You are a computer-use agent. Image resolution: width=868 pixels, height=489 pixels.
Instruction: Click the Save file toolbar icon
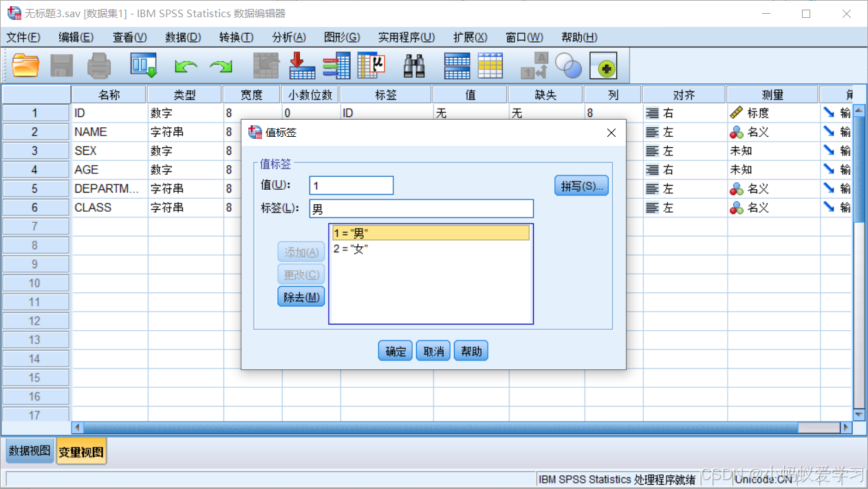[x=62, y=66]
